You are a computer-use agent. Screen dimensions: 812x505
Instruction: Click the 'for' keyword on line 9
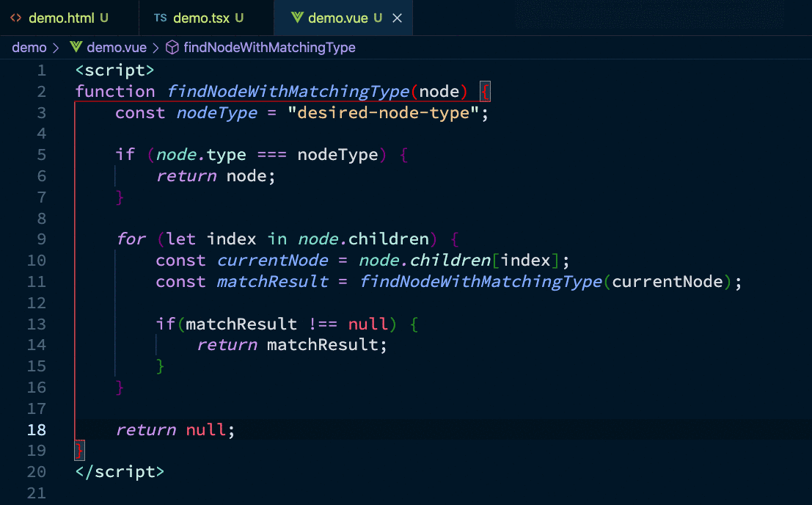(131, 239)
